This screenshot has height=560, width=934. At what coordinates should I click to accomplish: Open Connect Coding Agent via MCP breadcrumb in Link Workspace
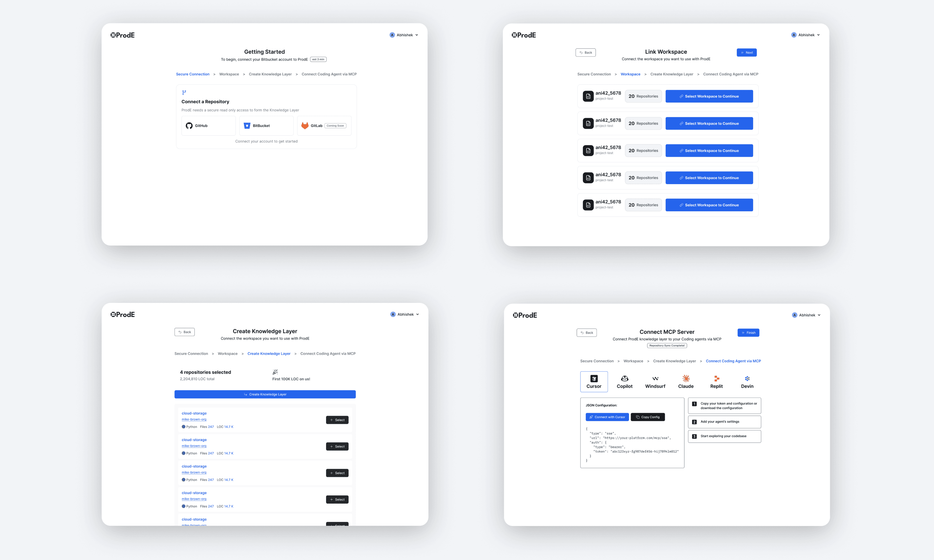pyautogui.click(x=730, y=74)
